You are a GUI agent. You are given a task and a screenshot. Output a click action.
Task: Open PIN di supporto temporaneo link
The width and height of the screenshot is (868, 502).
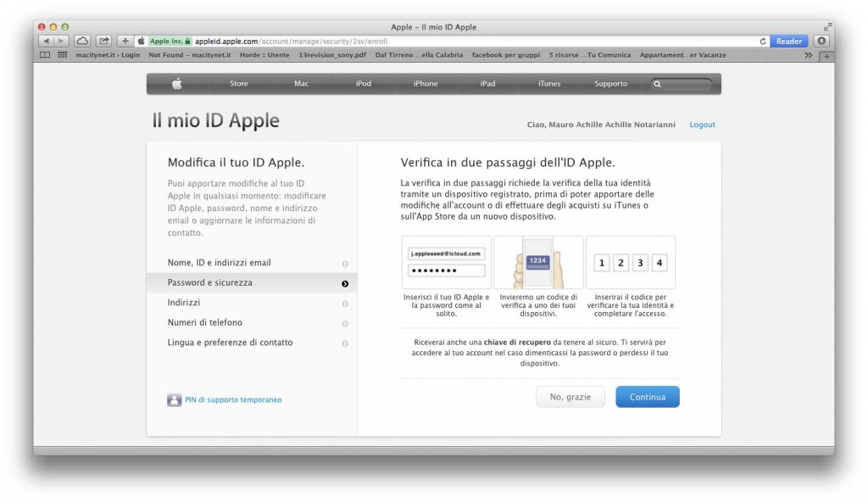[x=233, y=399]
